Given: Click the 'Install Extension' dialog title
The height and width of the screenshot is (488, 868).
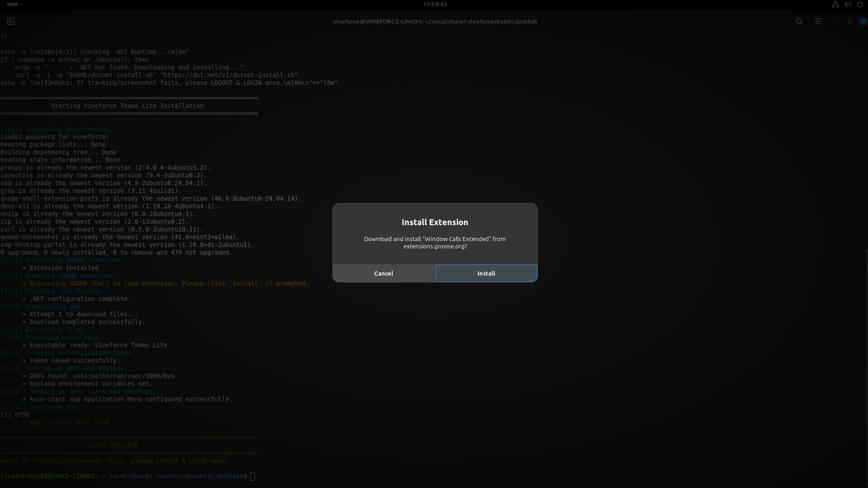Looking at the screenshot, I should click(x=435, y=222).
